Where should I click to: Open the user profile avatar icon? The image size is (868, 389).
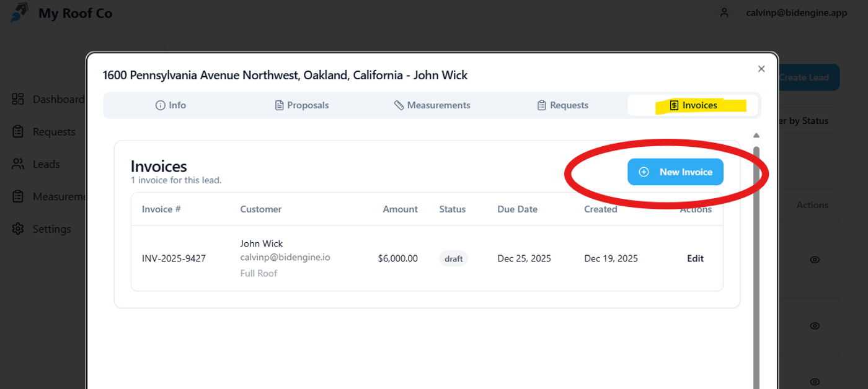(x=724, y=12)
